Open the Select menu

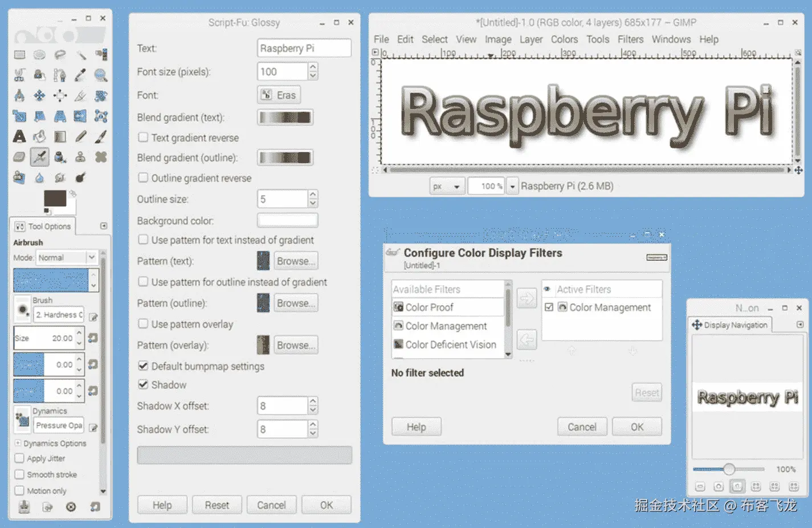(x=434, y=39)
